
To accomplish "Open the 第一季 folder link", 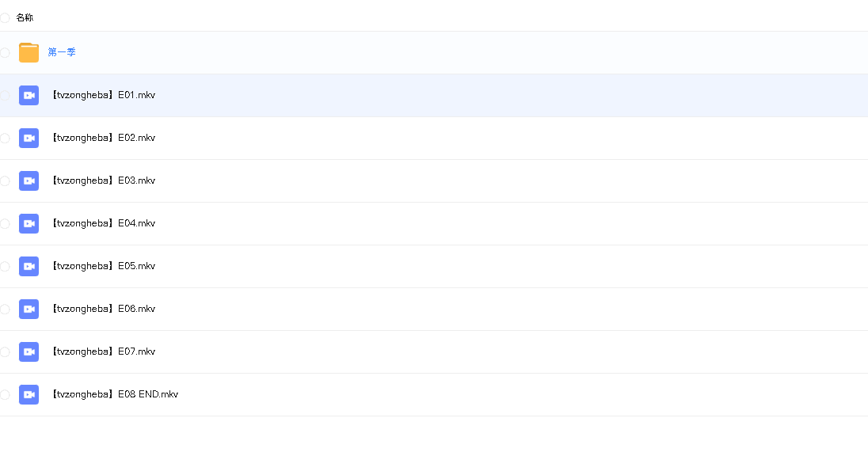I will (x=62, y=52).
